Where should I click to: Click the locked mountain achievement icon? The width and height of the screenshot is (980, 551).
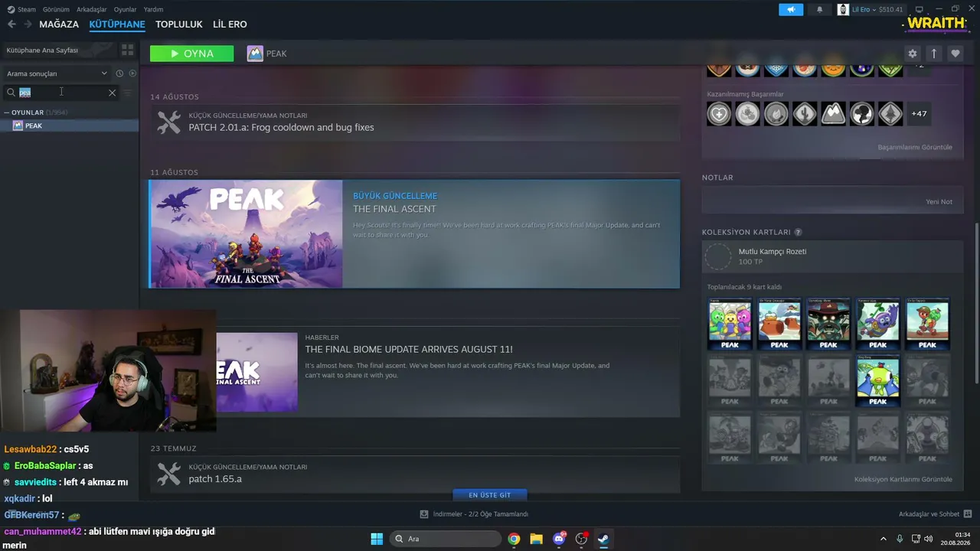[833, 114]
